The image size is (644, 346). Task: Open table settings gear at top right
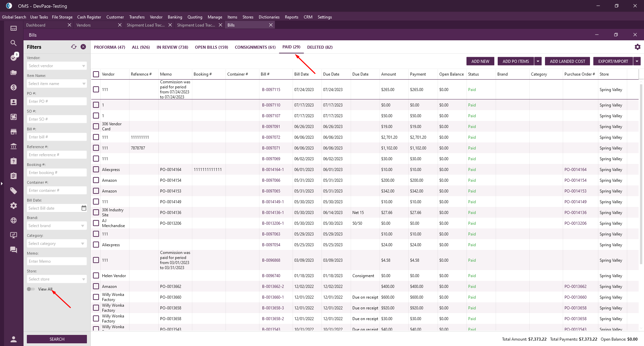[x=637, y=47]
